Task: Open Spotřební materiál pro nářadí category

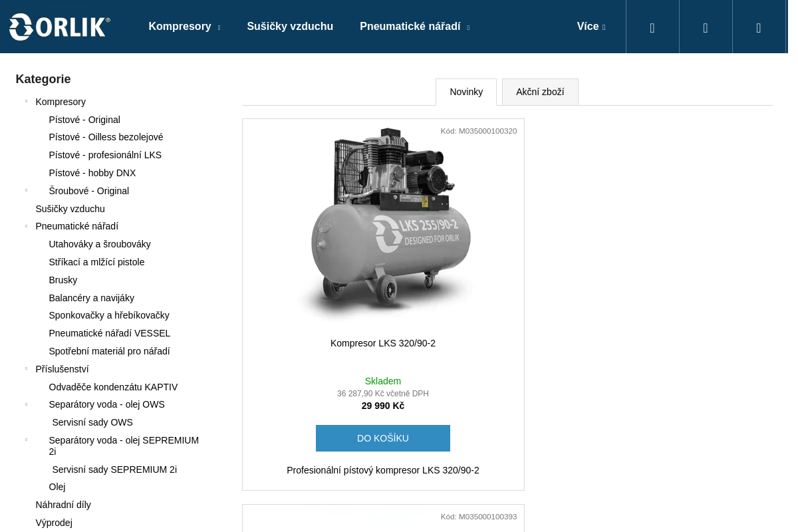Action: tap(109, 351)
